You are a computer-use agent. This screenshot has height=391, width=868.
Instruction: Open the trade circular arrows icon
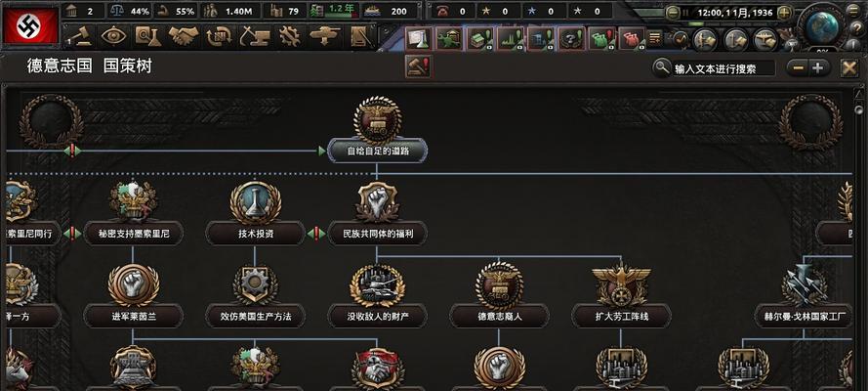219,36
